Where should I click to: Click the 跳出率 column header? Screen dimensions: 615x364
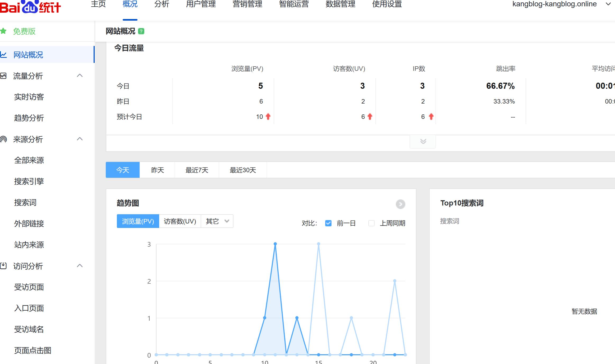[x=506, y=69]
